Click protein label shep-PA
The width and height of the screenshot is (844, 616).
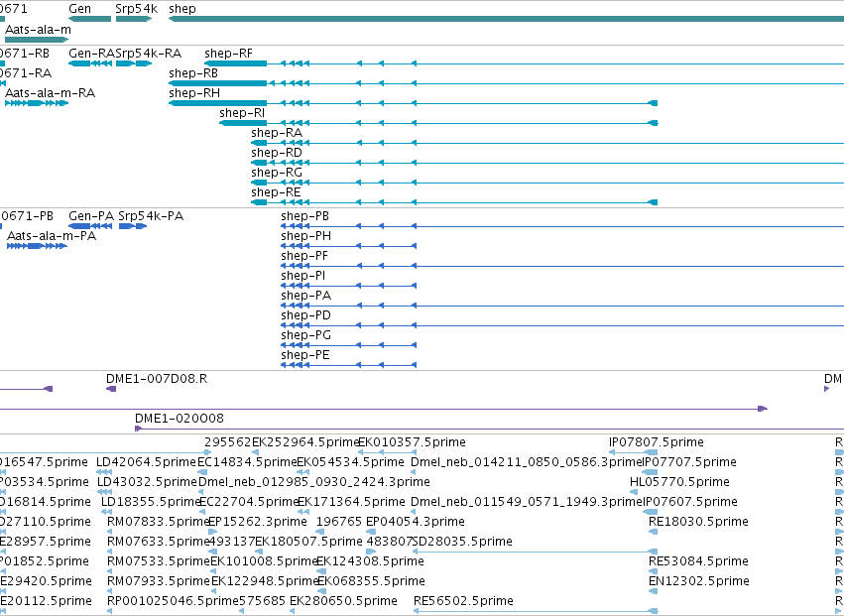point(305,296)
